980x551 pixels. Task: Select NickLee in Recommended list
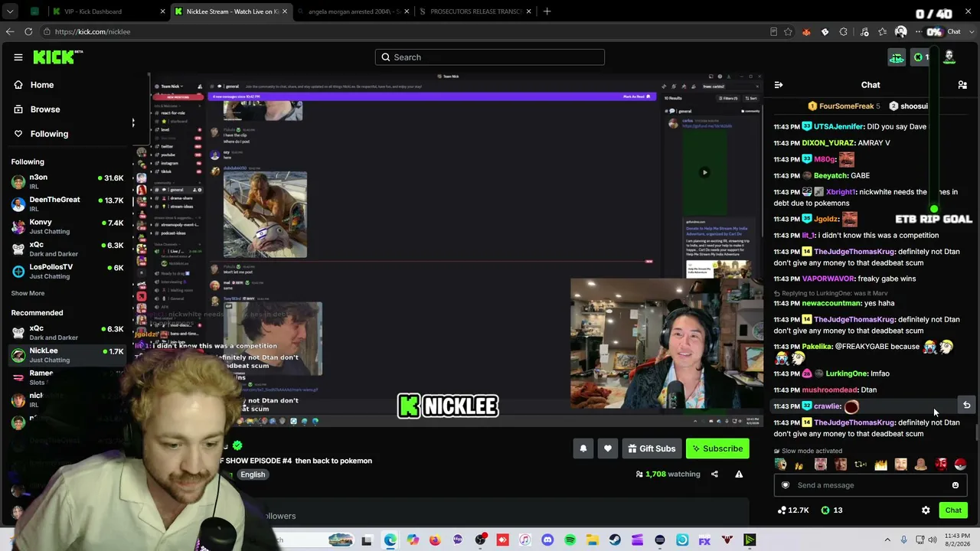pos(67,355)
